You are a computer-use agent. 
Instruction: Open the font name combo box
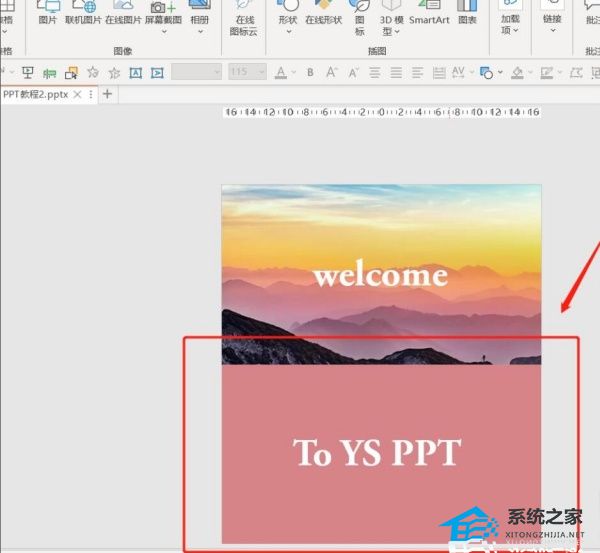coord(197,72)
